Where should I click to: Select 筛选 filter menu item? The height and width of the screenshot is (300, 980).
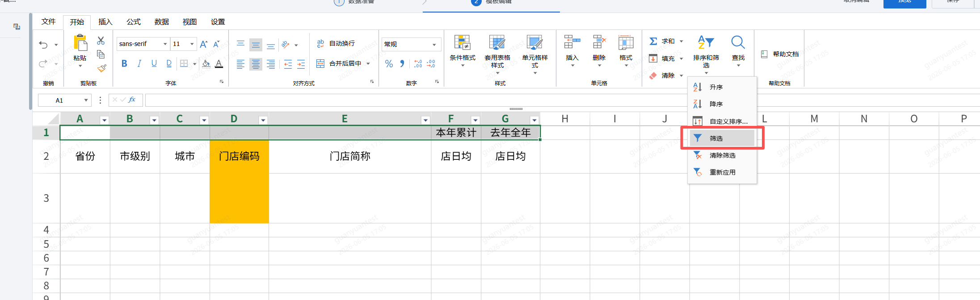click(x=722, y=138)
